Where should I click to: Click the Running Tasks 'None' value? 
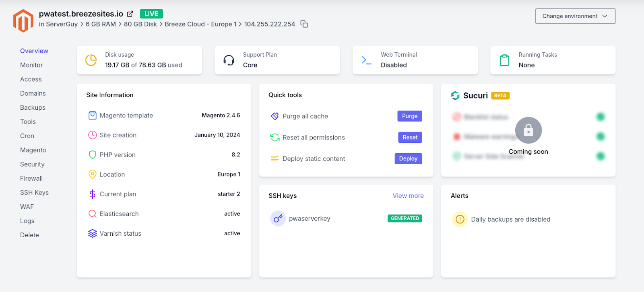tap(527, 65)
